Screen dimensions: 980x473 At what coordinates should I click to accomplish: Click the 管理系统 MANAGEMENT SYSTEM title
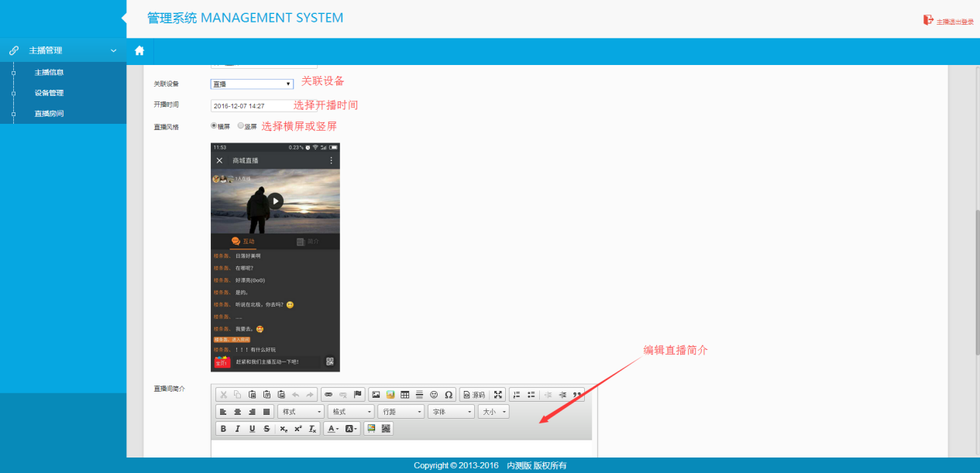coord(246,18)
